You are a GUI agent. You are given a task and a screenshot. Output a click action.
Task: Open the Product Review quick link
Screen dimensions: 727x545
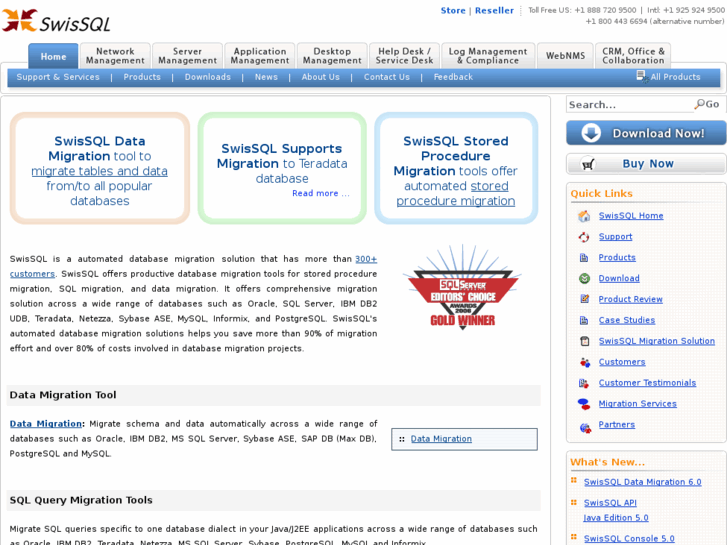point(631,299)
